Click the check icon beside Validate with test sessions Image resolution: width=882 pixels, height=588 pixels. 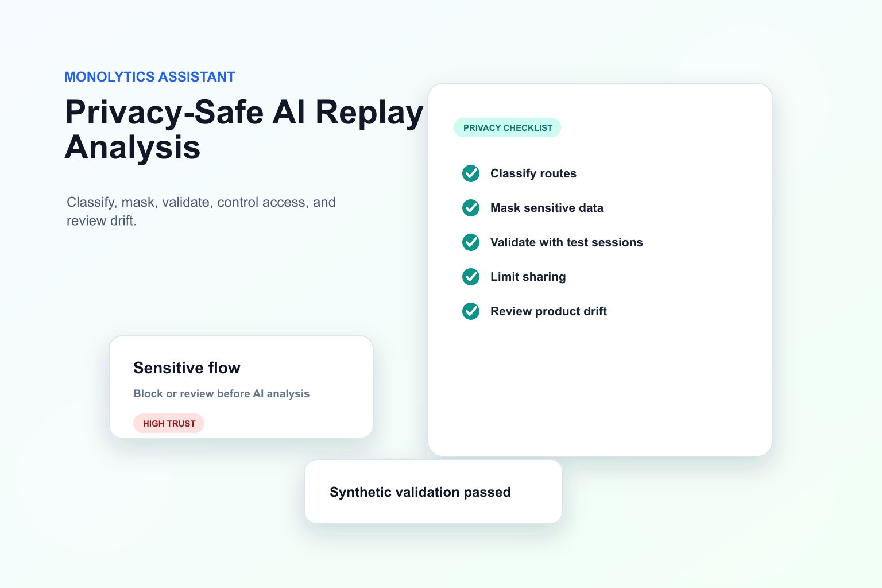471,242
